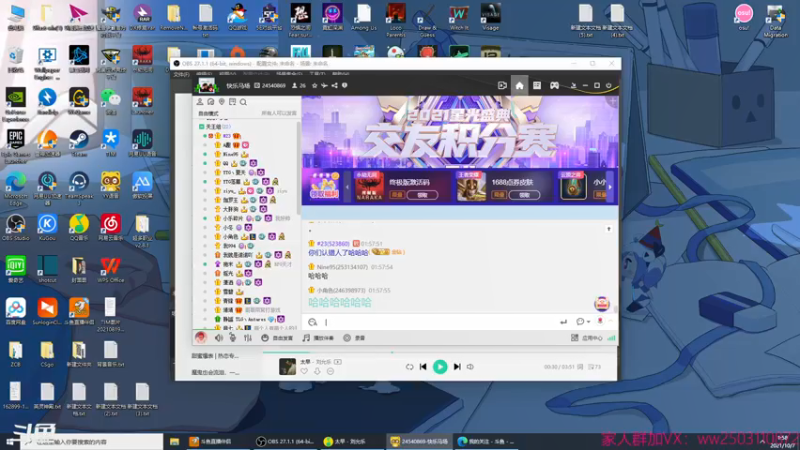This screenshot has height=450, width=800.
Task: Toggle loop mode in music player
Action: pos(409,367)
